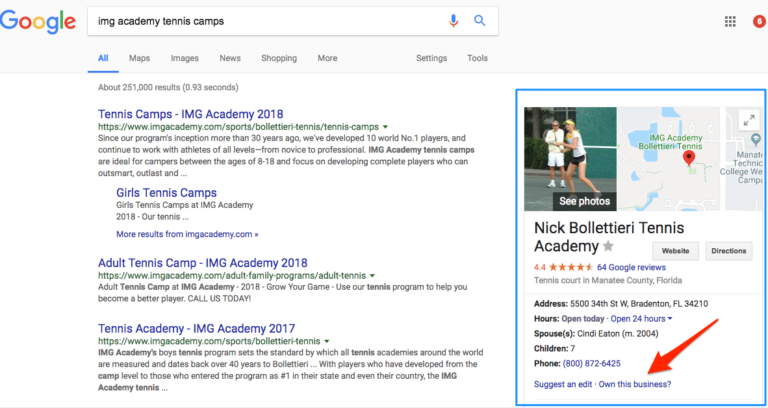Star the Nick Bollettieri Tennis Academy listing
Viewport: 768px width, 408px height.
point(608,247)
